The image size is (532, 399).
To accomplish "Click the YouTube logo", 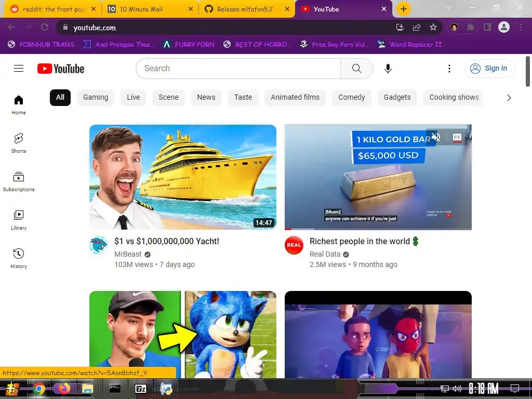I will pos(61,69).
